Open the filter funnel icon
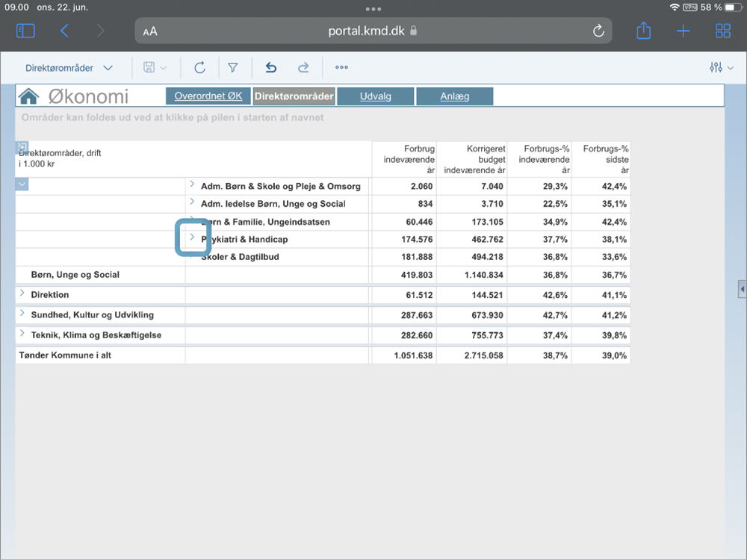 (x=233, y=68)
